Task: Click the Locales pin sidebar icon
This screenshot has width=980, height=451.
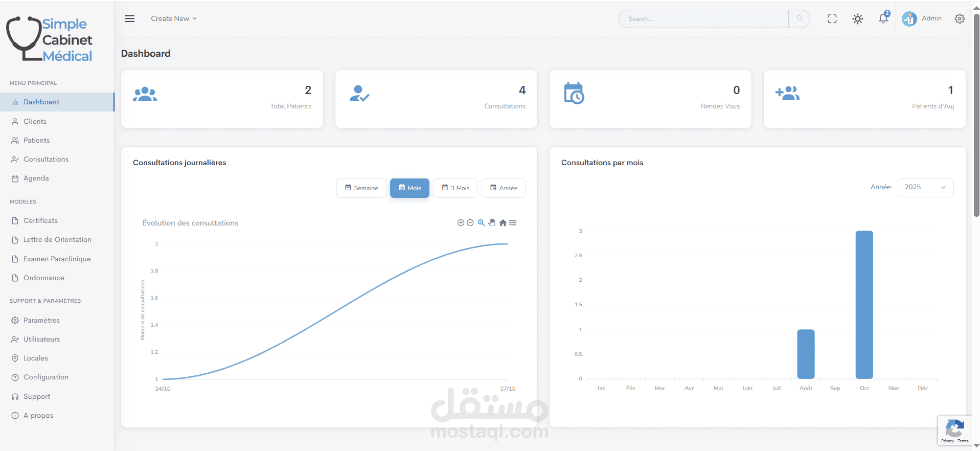Action: (x=15, y=358)
